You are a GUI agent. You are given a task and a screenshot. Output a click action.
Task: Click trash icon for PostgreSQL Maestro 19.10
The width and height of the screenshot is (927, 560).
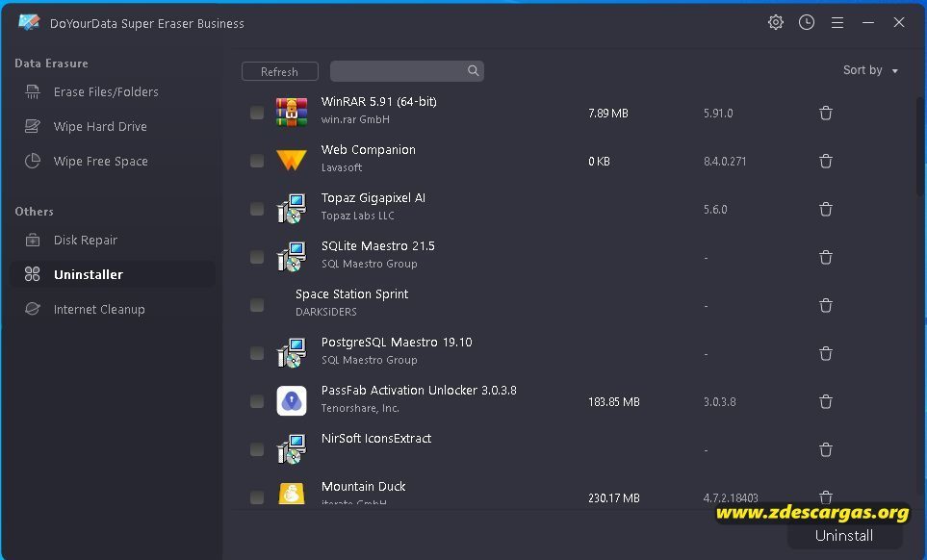pos(826,354)
